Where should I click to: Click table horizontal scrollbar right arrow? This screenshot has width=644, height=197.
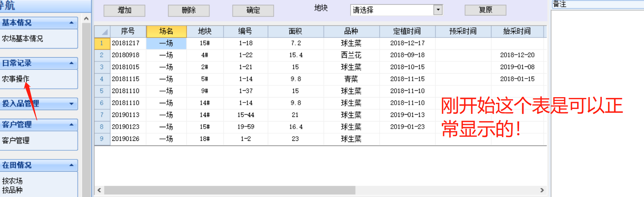[x=542, y=190]
